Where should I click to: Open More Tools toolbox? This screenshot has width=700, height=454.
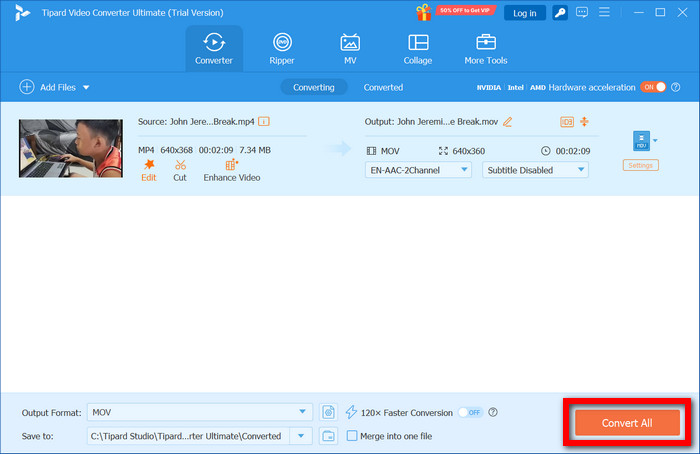coord(486,49)
